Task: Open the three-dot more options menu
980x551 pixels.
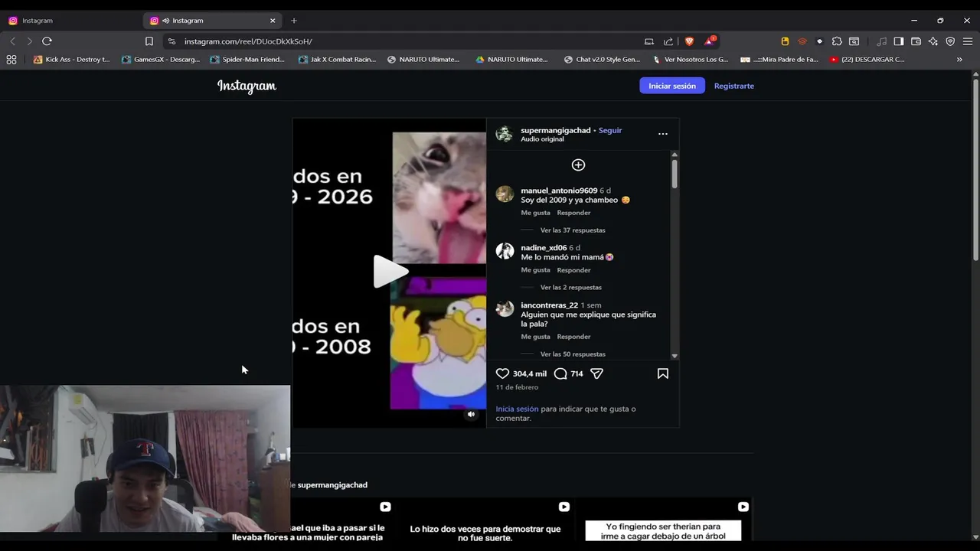Action: tap(663, 134)
